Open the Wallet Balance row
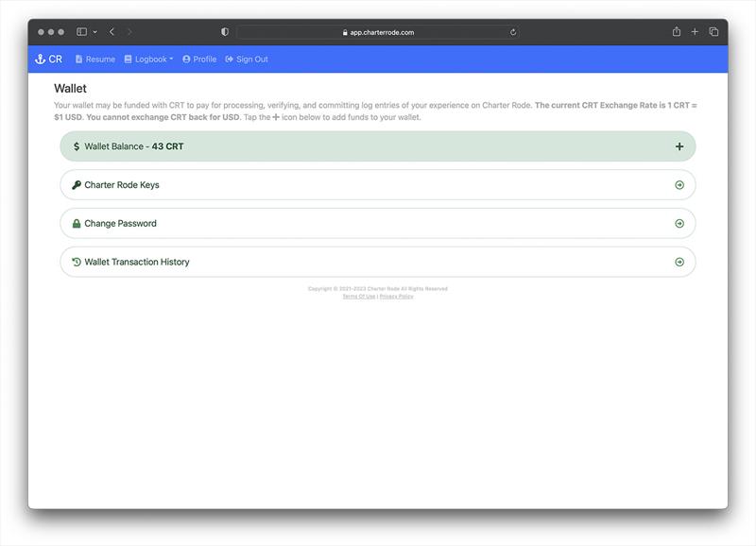 [377, 146]
